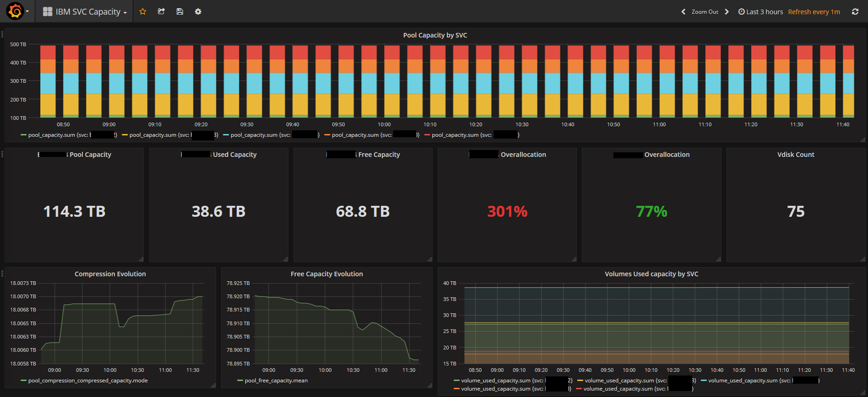Toggle the yellow pool_capacity.sum series label
The image size is (868, 397).
(174, 135)
